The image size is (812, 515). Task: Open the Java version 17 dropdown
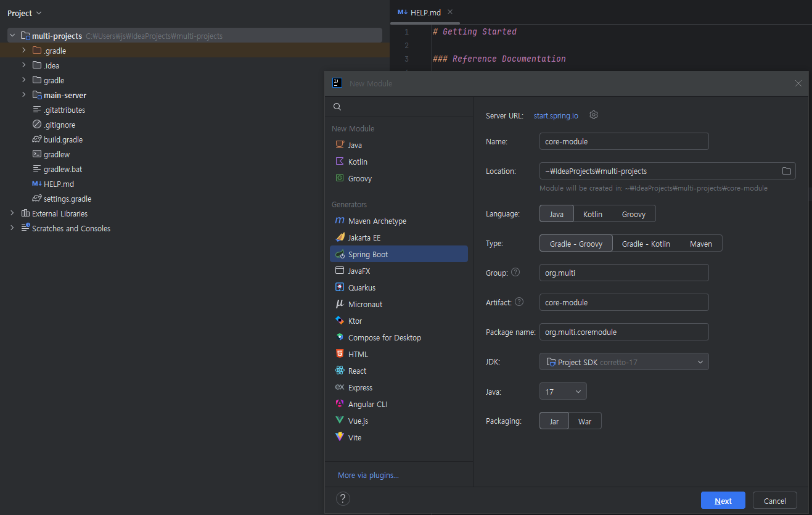click(563, 392)
